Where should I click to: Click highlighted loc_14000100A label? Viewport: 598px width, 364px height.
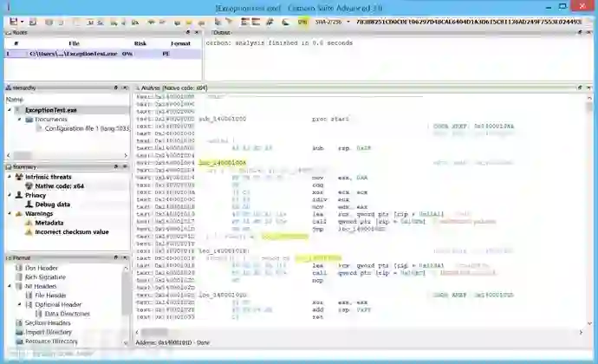pos(223,163)
